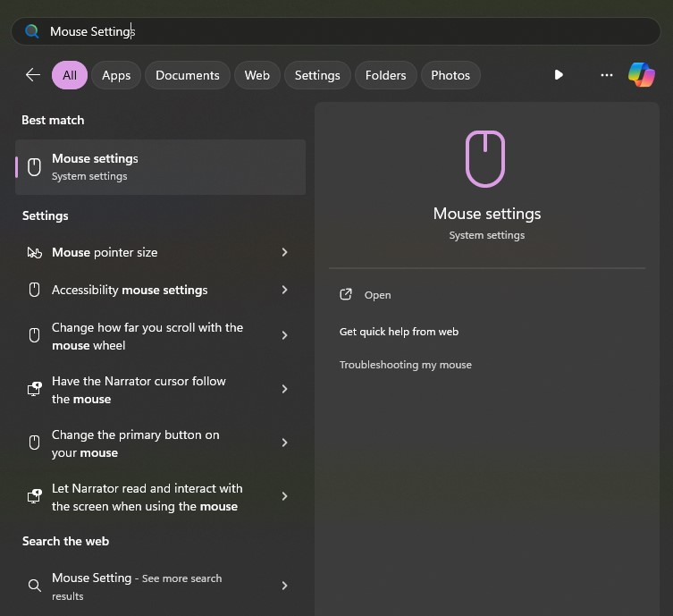
Task: Click the pointer icon beside Mouse pointer size
Action: tap(34, 252)
